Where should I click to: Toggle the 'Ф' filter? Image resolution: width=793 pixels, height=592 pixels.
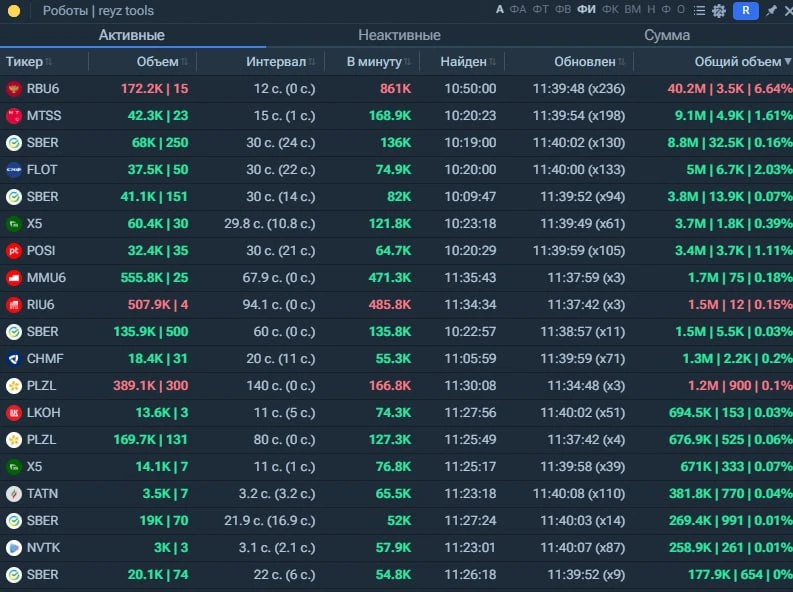666,10
